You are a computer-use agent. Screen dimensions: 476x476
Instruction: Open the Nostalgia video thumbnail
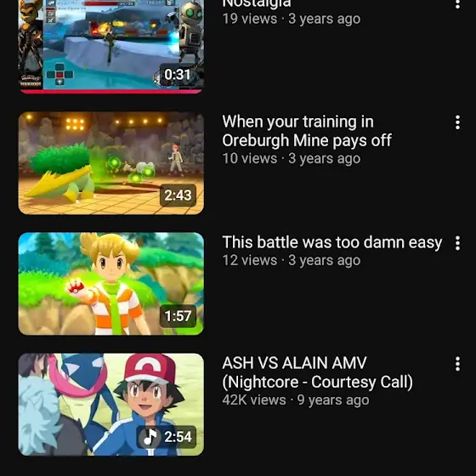coord(111,47)
